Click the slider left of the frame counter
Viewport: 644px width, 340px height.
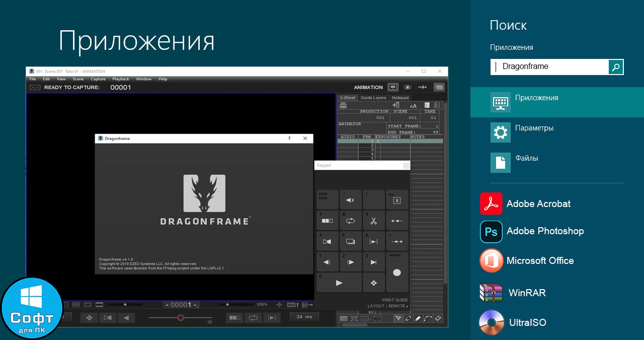tap(125, 304)
